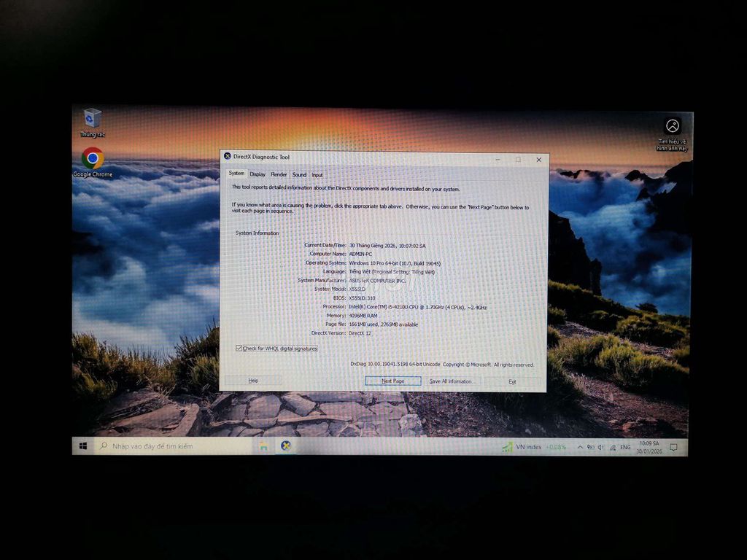Image resolution: width=747 pixels, height=560 pixels.
Task: Toggle Check for WHQL digital signatures
Action: pyautogui.click(x=239, y=349)
